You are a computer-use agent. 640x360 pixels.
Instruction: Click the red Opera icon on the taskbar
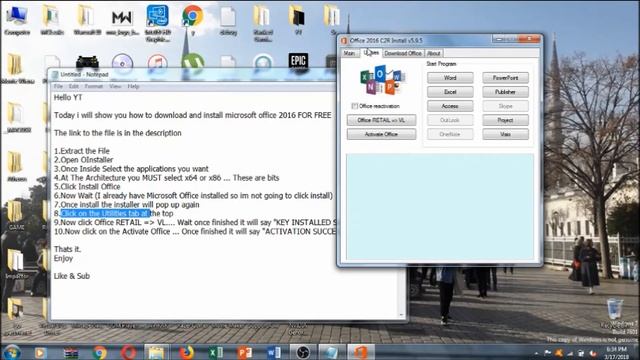[x=128, y=352]
